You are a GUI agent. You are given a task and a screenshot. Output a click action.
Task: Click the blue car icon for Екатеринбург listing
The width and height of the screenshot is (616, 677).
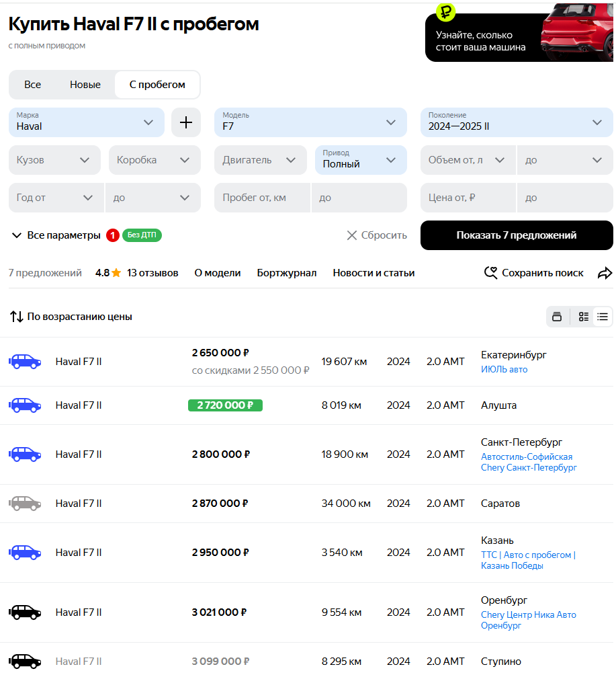pyautogui.click(x=25, y=362)
